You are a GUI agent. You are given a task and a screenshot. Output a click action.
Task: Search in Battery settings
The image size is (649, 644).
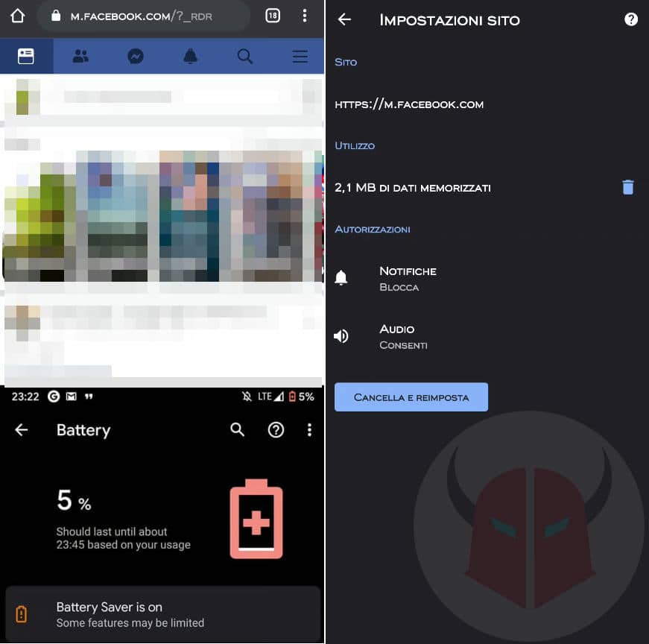point(237,430)
